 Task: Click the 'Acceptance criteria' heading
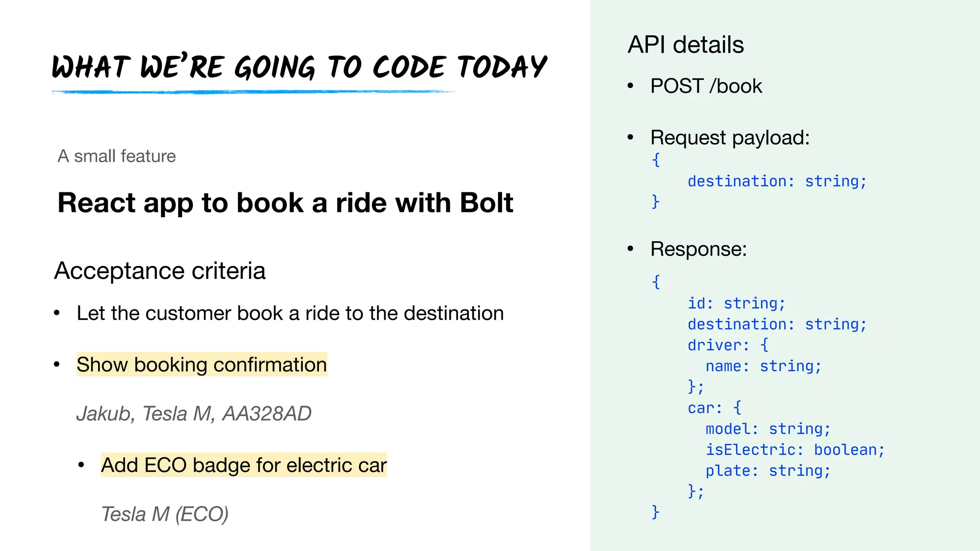[x=160, y=271]
